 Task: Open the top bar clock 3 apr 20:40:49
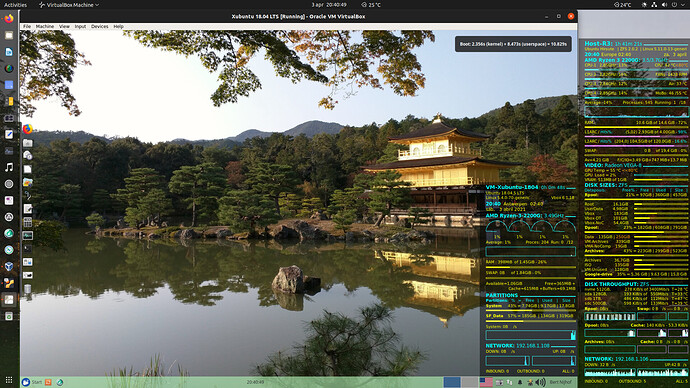tap(329, 5)
